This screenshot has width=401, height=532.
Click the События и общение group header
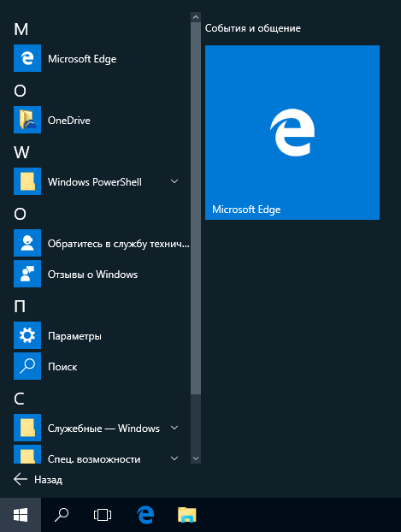click(253, 28)
